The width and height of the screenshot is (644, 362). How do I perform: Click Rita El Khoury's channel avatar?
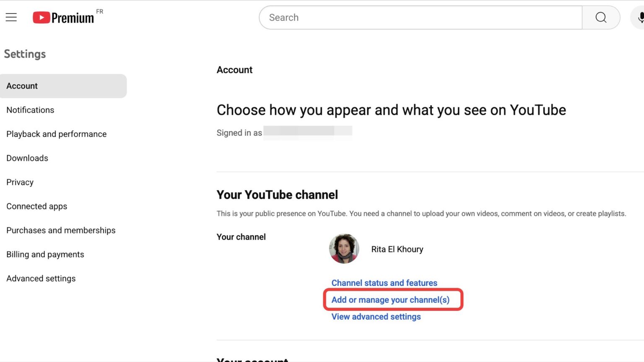point(344,248)
